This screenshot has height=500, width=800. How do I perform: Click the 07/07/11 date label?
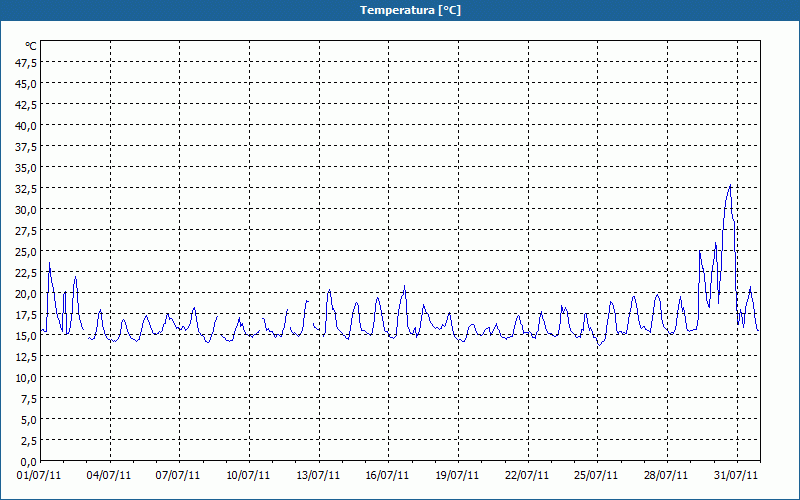coord(178,476)
